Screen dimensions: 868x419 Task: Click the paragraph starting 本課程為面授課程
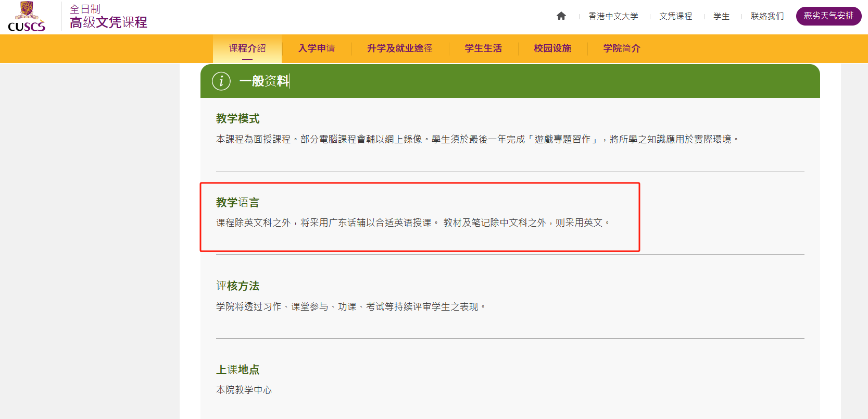[x=477, y=139]
